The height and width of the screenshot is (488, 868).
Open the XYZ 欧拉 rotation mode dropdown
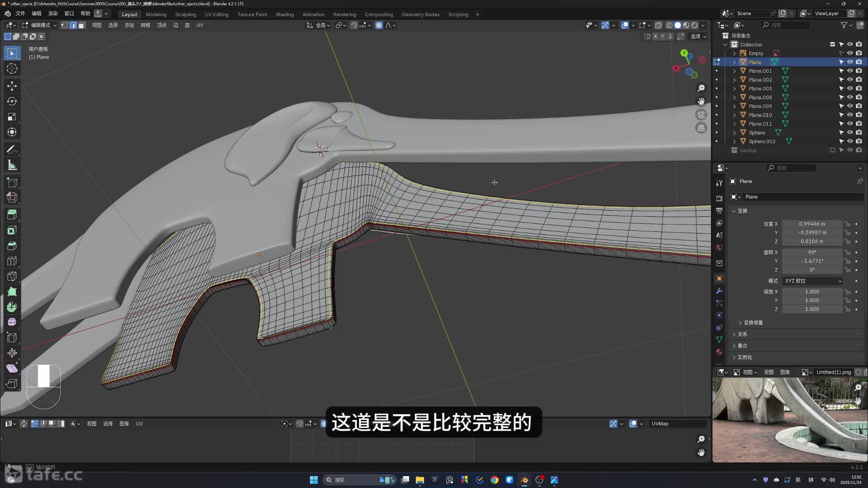pos(813,281)
